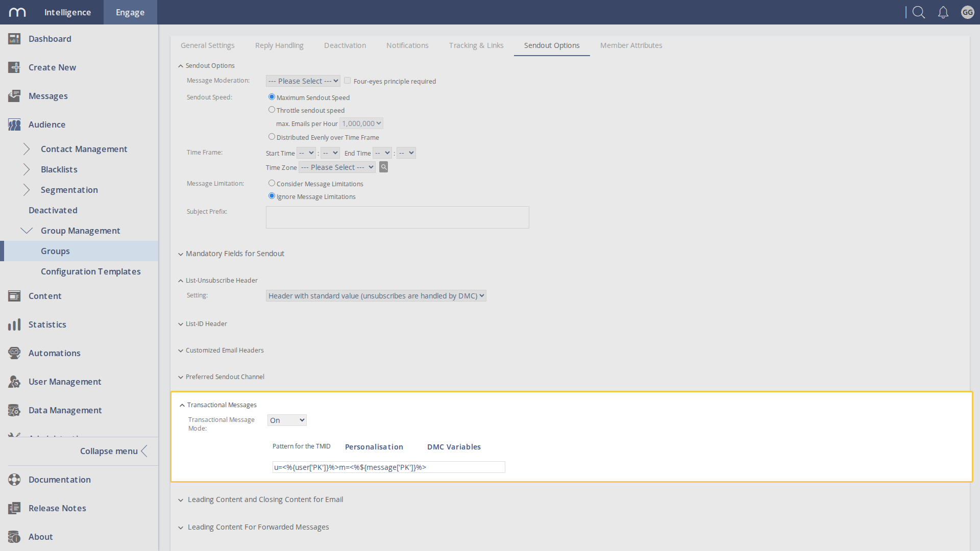
Task: Enable Four-eyes principle required checkbox
Action: [x=347, y=81]
